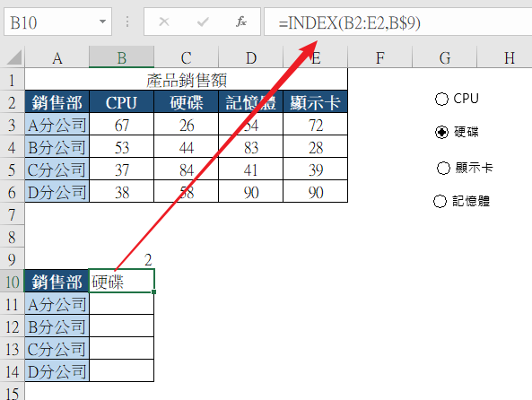The image size is (532, 400).
Task: Click the Select All corner triangle
Action: click(x=14, y=57)
